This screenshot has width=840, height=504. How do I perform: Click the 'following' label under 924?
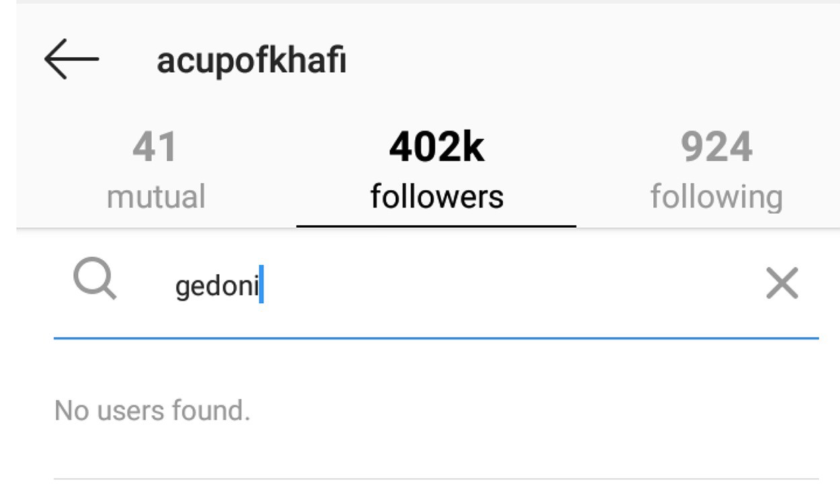click(x=716, y=198)
